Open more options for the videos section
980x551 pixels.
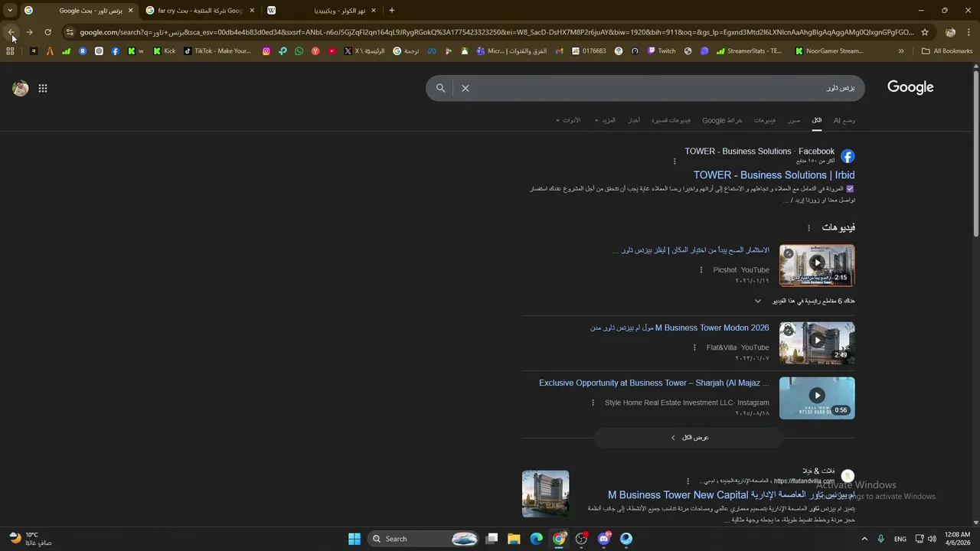(x=808, y=228)
